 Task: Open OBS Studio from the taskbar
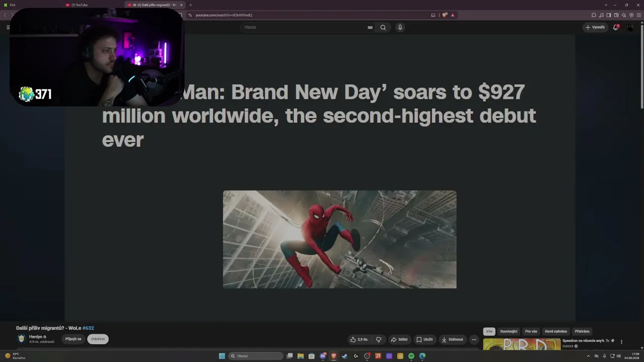(367, 356)
